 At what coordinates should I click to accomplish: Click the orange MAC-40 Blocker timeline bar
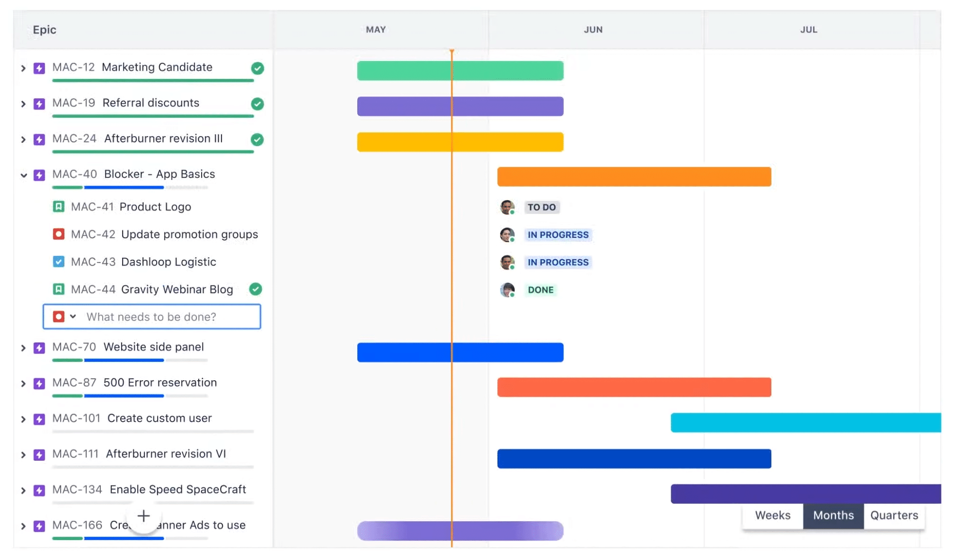coord(634,177)
